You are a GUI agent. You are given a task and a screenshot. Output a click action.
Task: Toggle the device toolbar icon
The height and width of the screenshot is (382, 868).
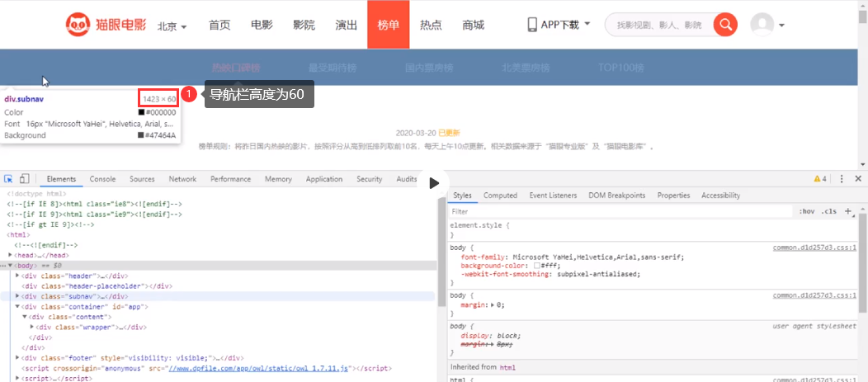tap(24, 179)
